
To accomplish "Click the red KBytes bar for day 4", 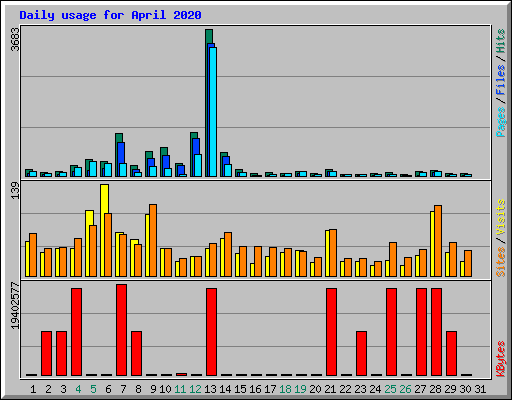I will pos(76,332).
